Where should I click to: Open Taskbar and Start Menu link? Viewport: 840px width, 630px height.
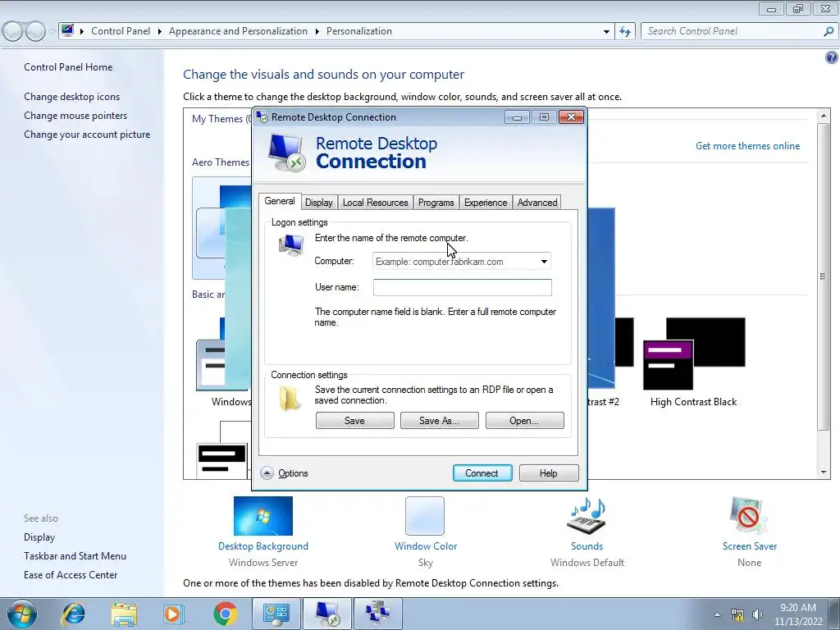(75, 556)
